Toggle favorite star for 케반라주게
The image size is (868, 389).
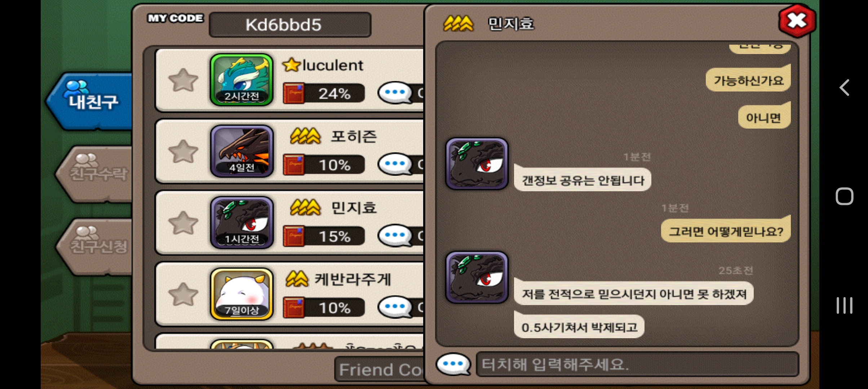coord(183,294)
